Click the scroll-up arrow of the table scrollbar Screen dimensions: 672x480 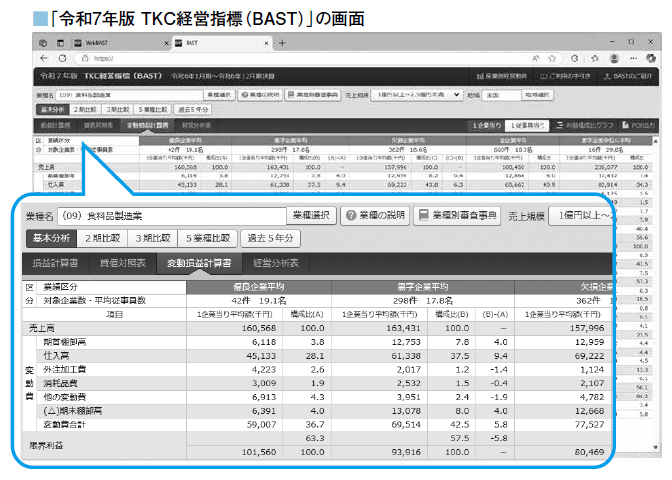(656, 141)
